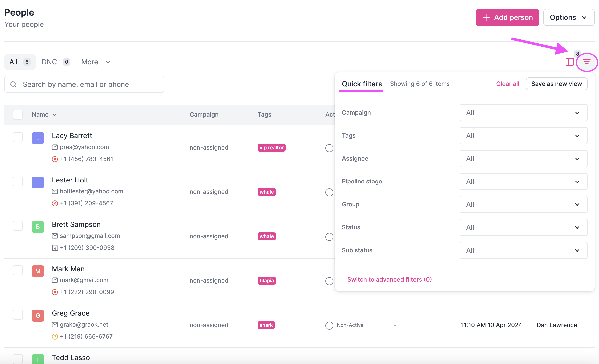Open the filters panel icon

[x=586, y=62]
